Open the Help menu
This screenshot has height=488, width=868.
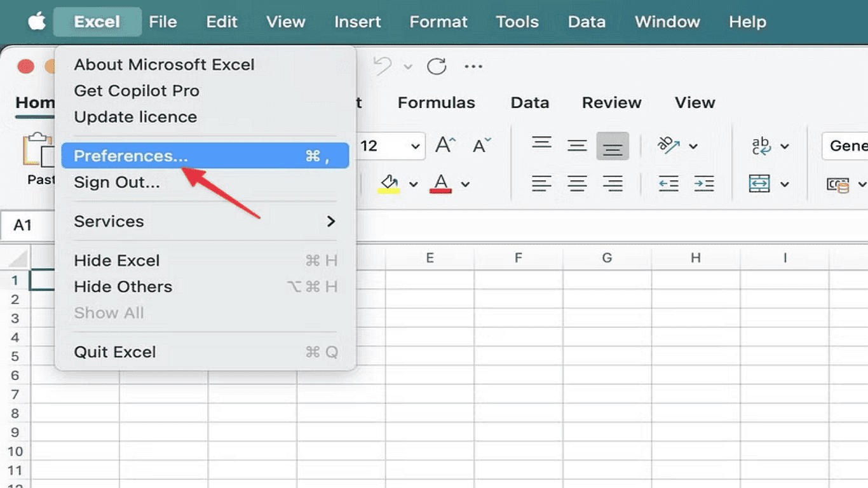click(x=747, y=22)
